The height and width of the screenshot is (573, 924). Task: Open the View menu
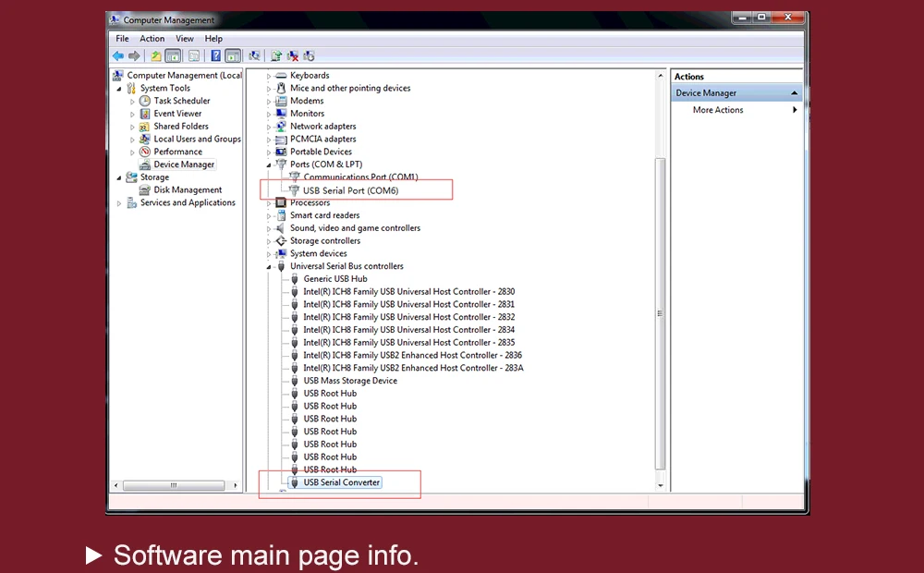click(x=185, y=38)
